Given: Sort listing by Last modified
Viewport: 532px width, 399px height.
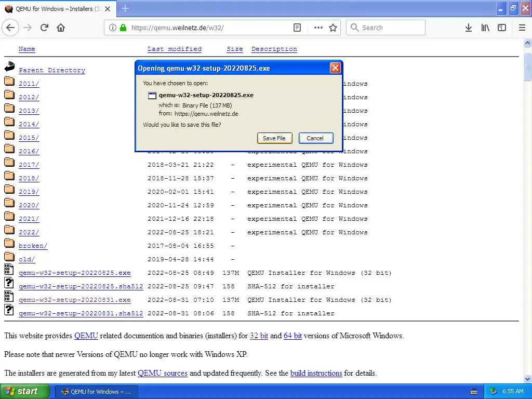Looking at the screenshot, I should tap(175, 49).
